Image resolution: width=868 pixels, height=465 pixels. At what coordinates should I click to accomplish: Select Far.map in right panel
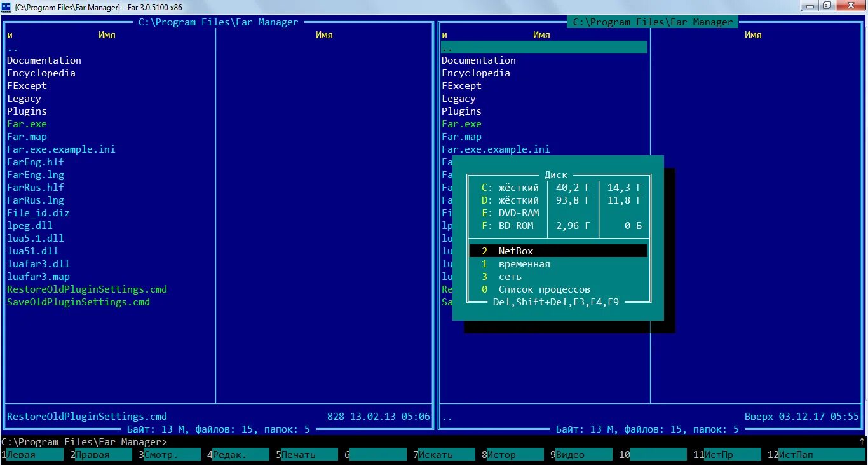point(461,137)
